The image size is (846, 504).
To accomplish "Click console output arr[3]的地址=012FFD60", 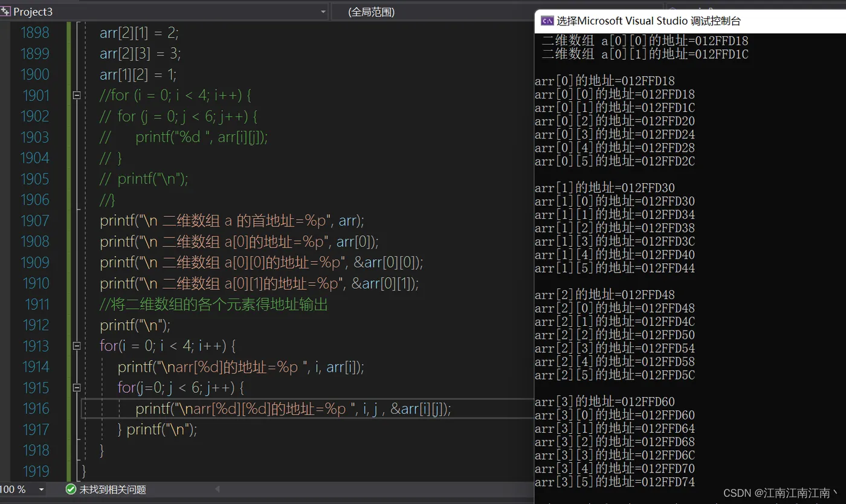I will click(605, 402).
